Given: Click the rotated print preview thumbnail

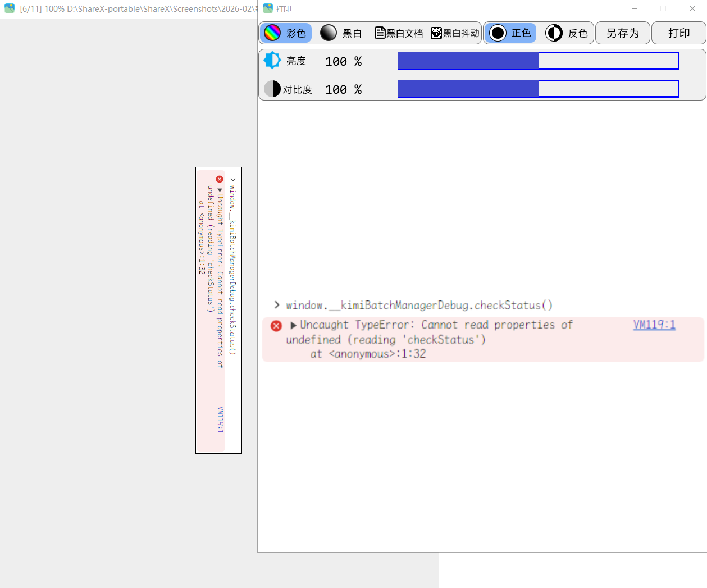Looking at the screenshot, I should 218,310.
